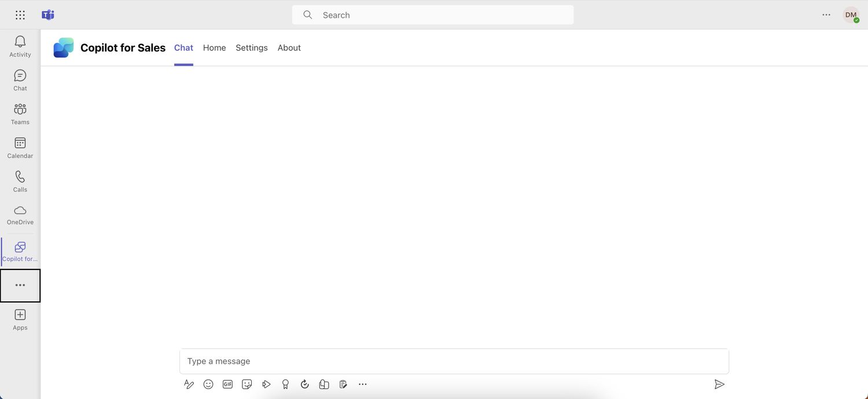Click the Send message arrow
Image resolution: width=868 pixels, height=399 pixels.
719,384
